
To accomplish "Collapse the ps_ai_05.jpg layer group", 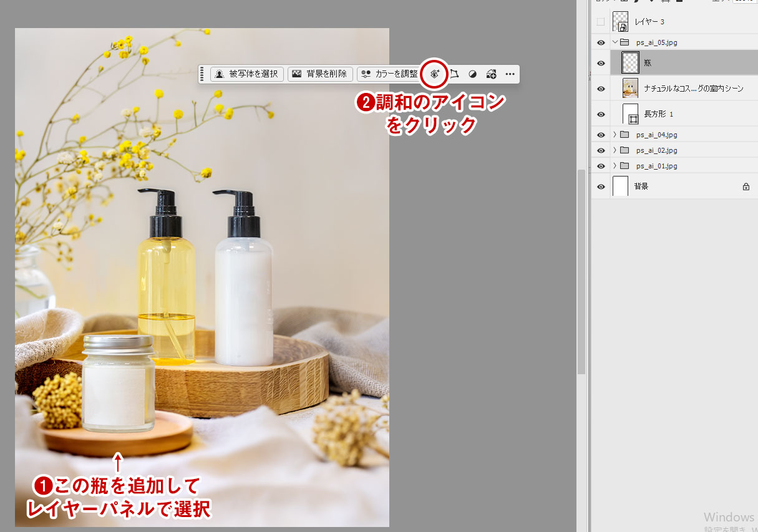I will pyautogui.click(x=615, y=42).
